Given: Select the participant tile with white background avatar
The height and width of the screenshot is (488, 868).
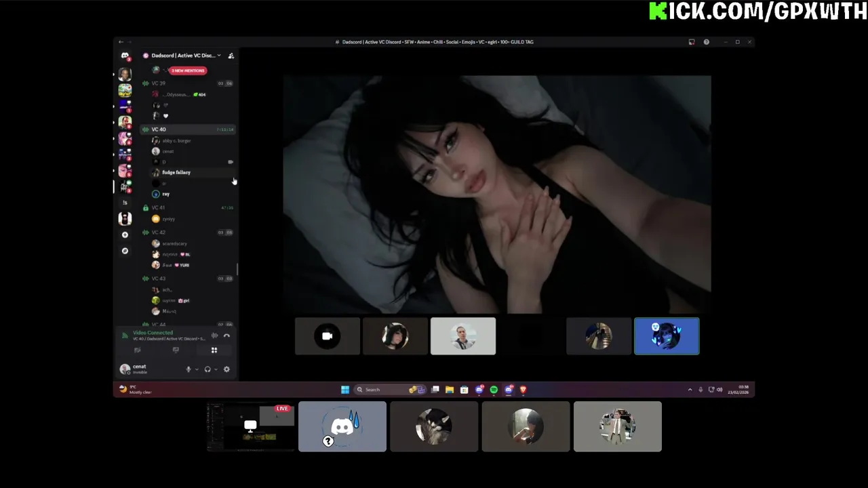Looking at the screenshot, I should (463, 336).
